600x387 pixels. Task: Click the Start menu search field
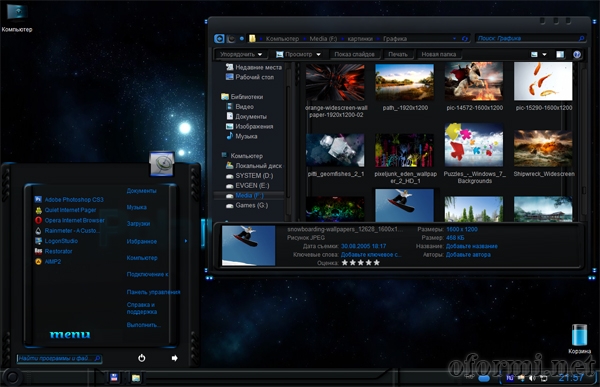(59, 358)
